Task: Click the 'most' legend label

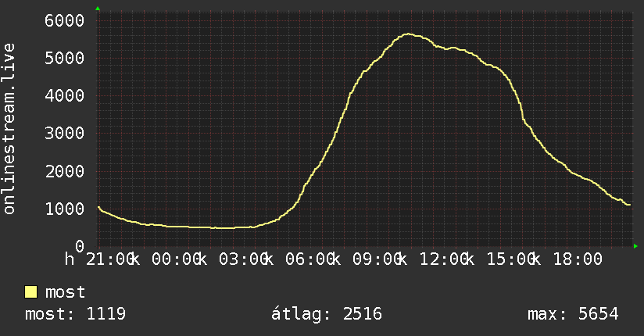Action: coord(65,292)
